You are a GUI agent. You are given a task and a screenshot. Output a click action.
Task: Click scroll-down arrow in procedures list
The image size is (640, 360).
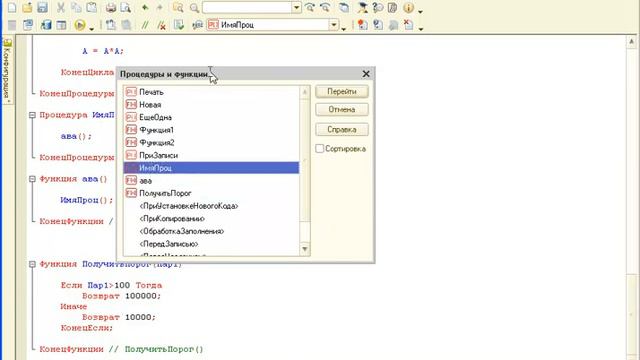[x=304, y=249]
